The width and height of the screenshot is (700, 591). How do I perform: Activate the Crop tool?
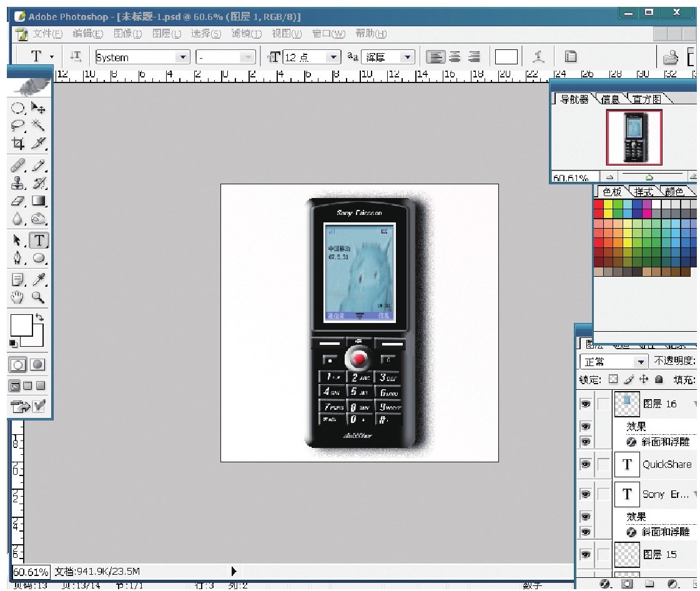coord(18,144)
